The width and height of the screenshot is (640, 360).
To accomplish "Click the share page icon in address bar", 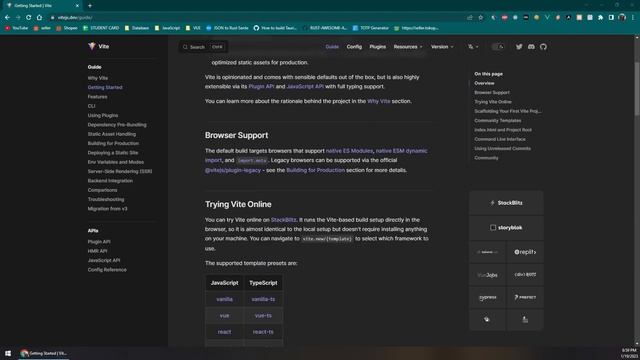I will pos(470,18).
